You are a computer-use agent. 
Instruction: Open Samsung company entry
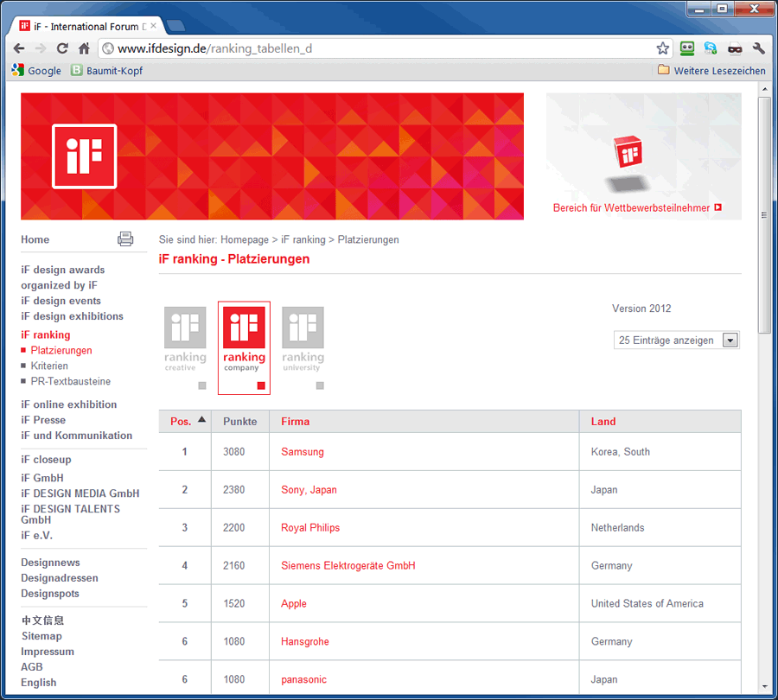pyautogui.click(x=303, y=452)
